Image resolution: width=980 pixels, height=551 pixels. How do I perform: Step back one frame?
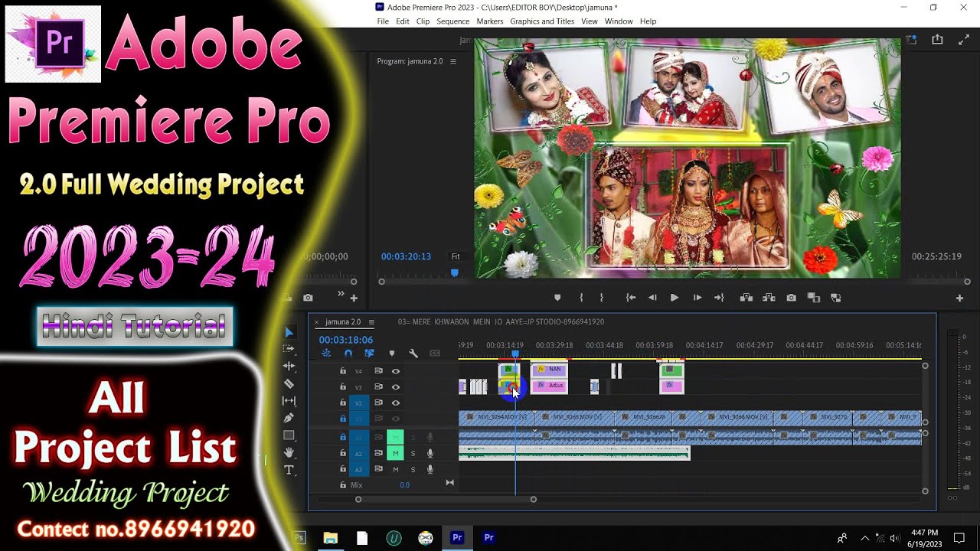point(652,298)
